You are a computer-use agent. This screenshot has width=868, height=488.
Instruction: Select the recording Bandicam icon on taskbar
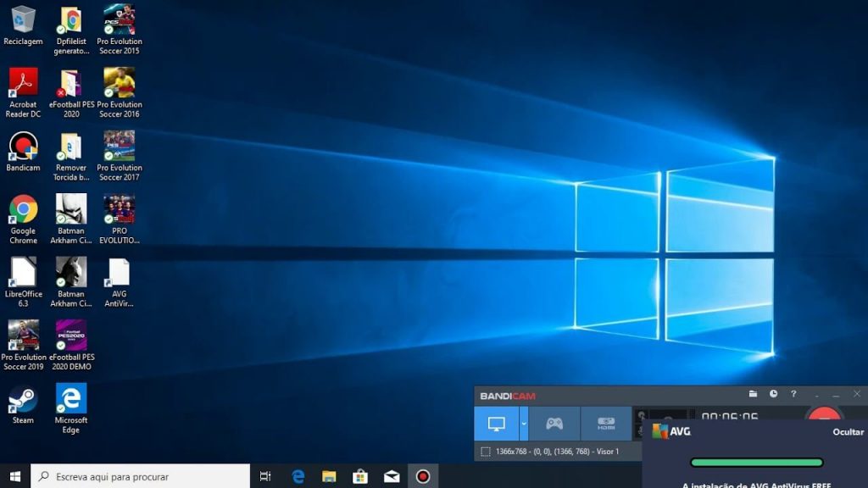420,476
